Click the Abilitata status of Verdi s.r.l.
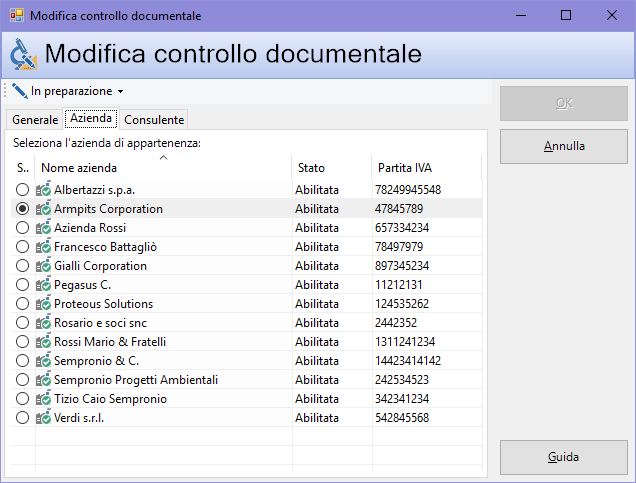 (x=317, y=418)
